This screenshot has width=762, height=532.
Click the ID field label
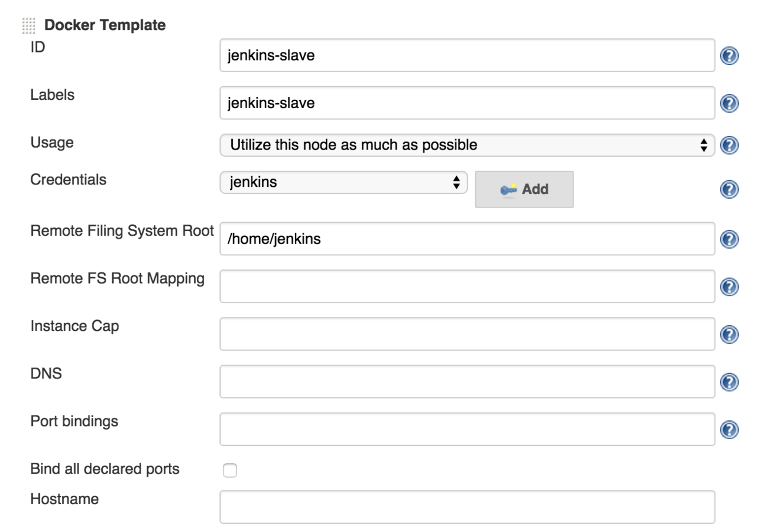click(x=38, y=47)
